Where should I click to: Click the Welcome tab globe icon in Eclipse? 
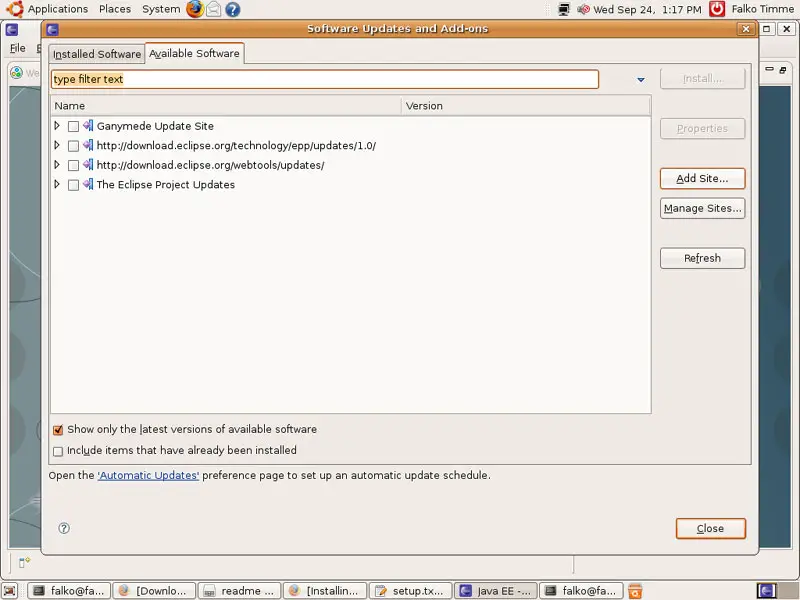[17, 73]
